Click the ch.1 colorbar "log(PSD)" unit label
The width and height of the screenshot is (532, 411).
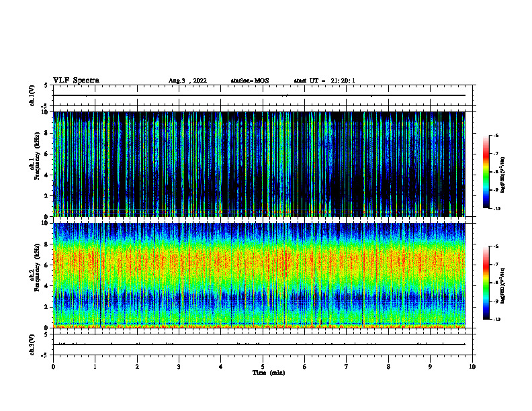(503, 175)
